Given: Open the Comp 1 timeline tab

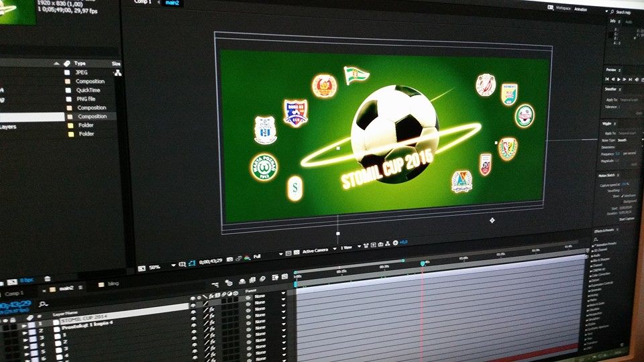Looking at the screenshot, I should (14, 294).
